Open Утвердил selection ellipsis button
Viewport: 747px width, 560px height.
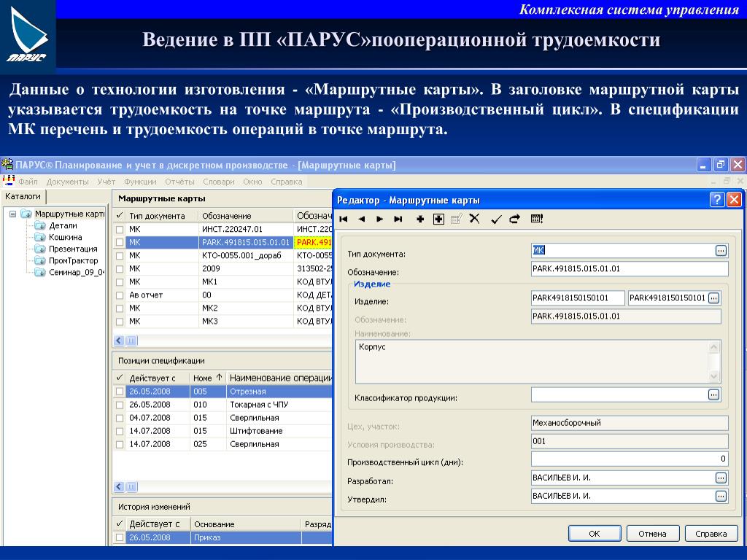pos(721,496)
